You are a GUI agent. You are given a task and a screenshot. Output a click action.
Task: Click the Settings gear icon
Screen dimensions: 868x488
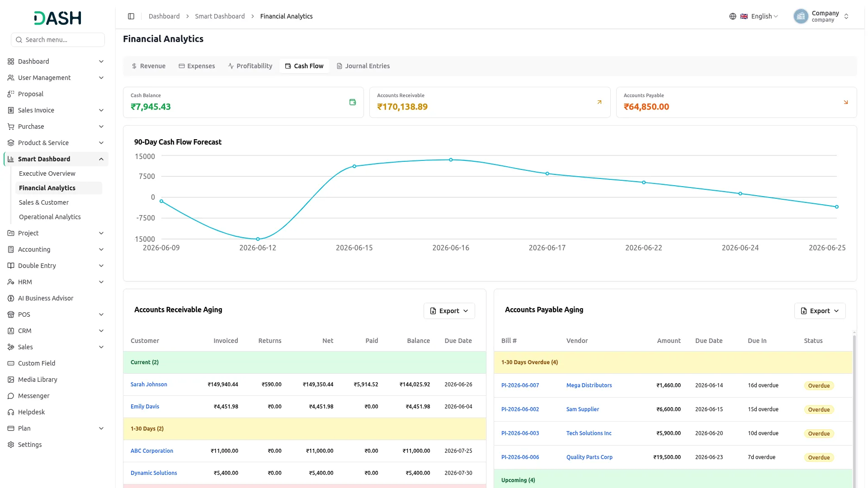(x=11, y=445)
